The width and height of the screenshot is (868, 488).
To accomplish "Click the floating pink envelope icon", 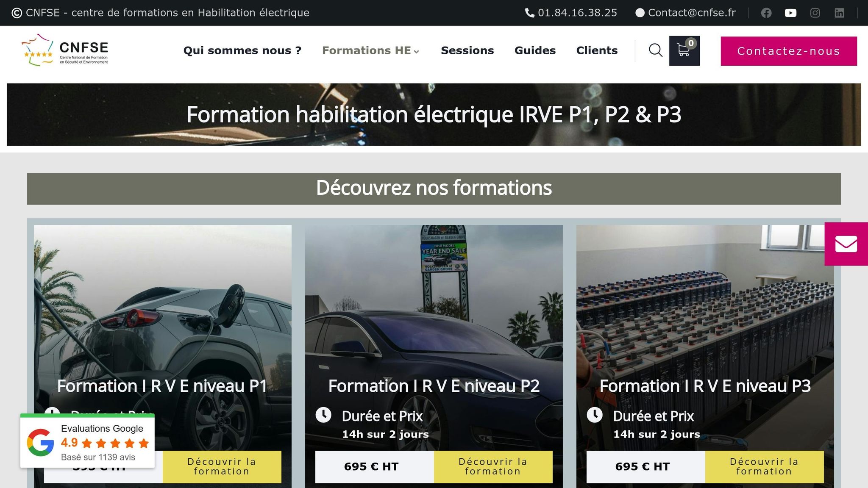I will (x=846, y=244).
